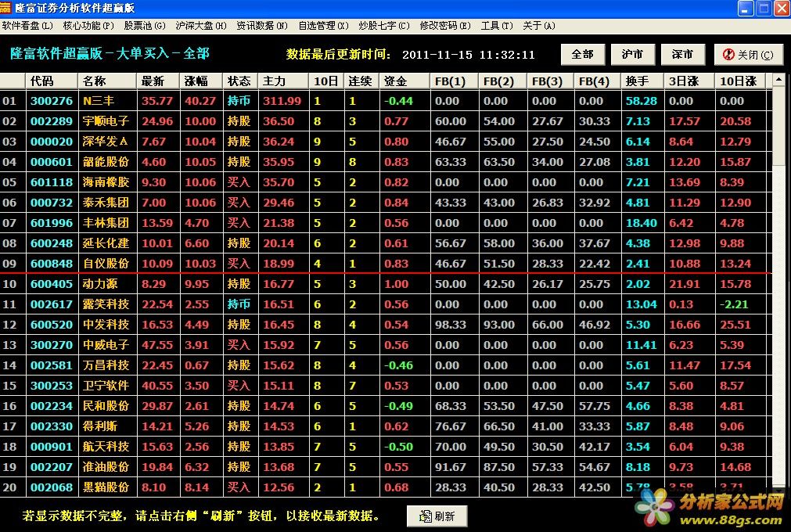This screenshot has width=791, height=532.
Task: Sort by the 10日 column header
Action: pos(326,81)
